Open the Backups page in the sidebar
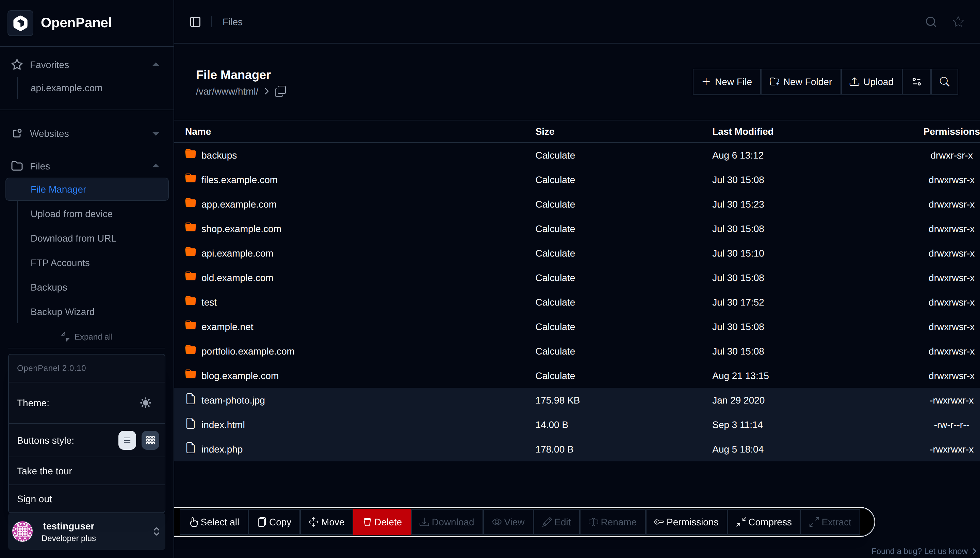Screen dimensions: 980x558 49,288
